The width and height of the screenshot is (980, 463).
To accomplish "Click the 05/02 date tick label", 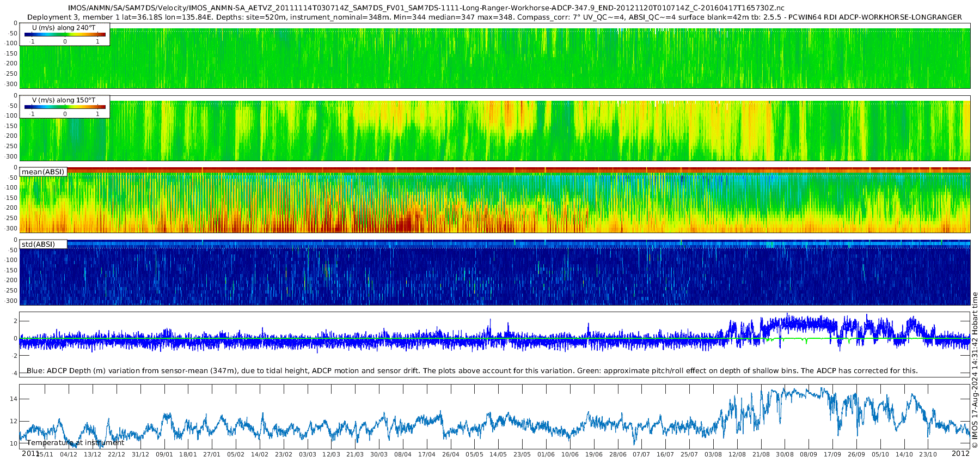I will click(236, 454).
